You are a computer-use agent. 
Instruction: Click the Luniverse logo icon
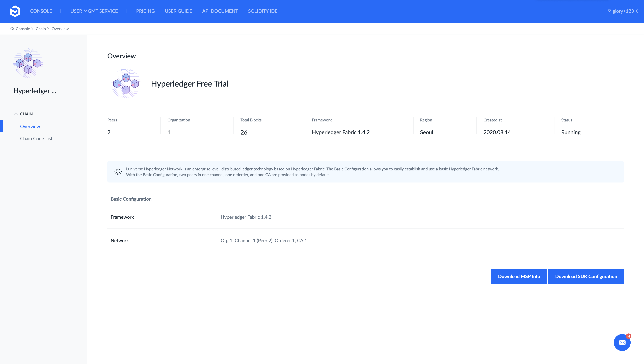15,11
